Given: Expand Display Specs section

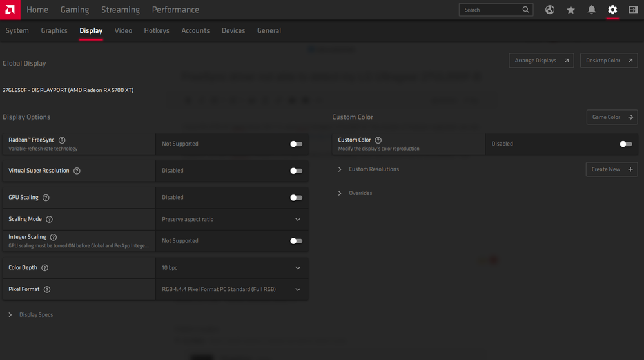Looking at the screenshot, I should click(x=31, y=315).
